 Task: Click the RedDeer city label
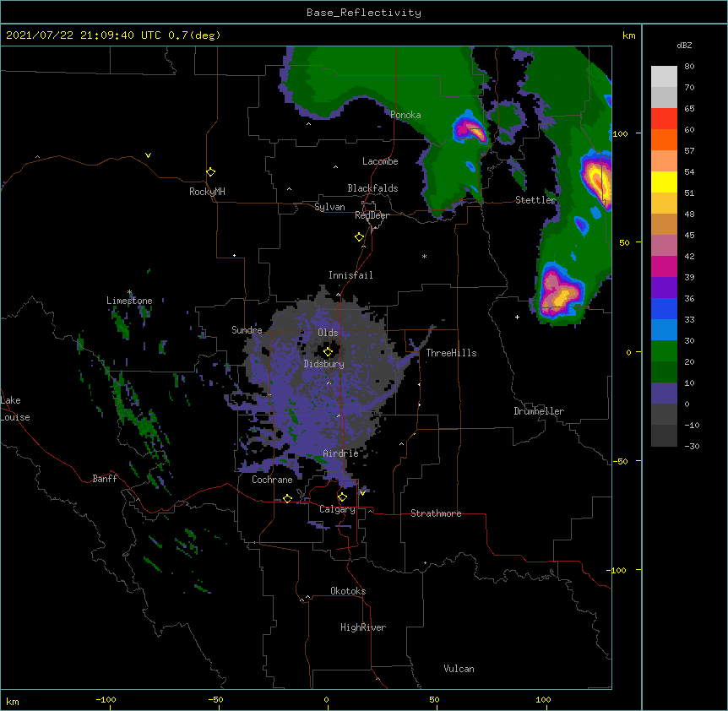coord(372,215)
